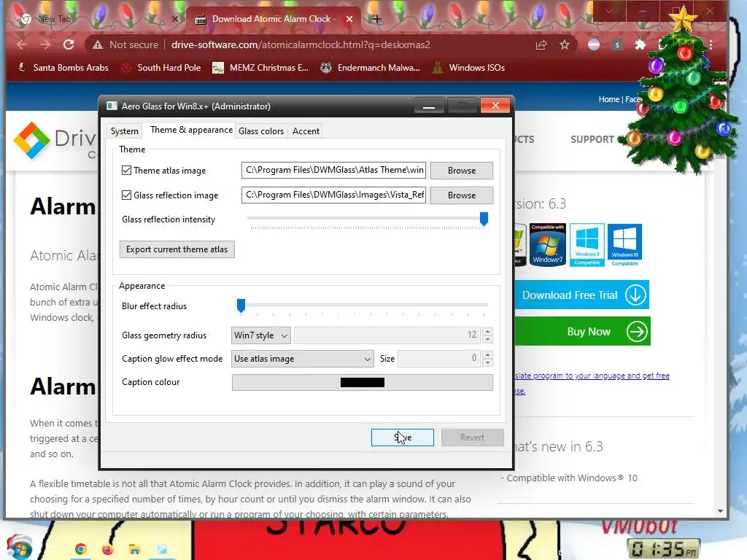This screenshot has width=747, height=560.
Task: Click the Aero Glass window title icon
Action: [x=112, y=106]
